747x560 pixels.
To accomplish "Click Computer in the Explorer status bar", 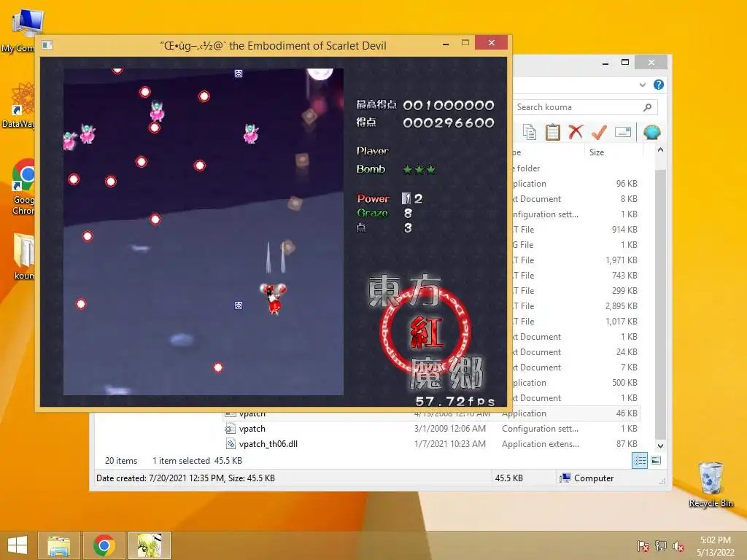I will [587, 478].
